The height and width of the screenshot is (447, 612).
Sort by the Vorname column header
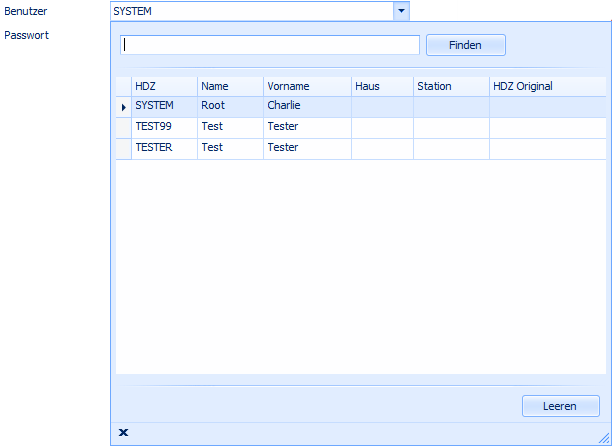click(x=307, y=87)
